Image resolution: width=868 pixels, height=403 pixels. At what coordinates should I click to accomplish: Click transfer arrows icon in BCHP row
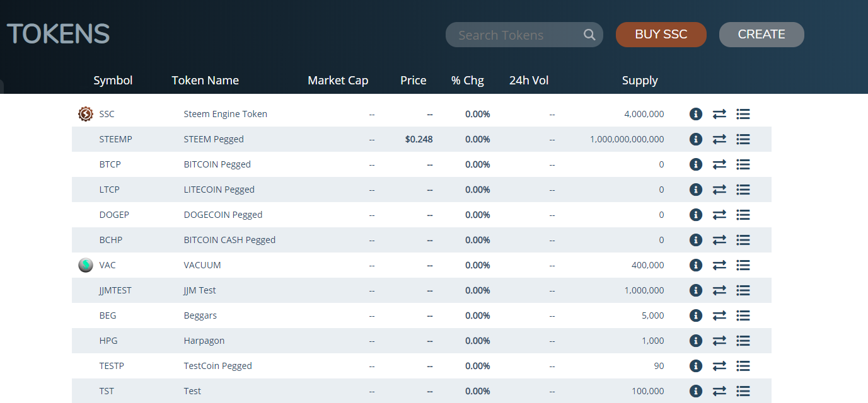(719, 240)
